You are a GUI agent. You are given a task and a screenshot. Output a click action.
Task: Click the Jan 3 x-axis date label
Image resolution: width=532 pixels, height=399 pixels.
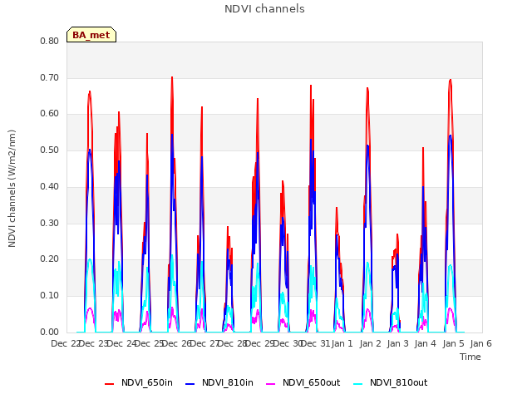pyautogui.click(x=397, y=343)
